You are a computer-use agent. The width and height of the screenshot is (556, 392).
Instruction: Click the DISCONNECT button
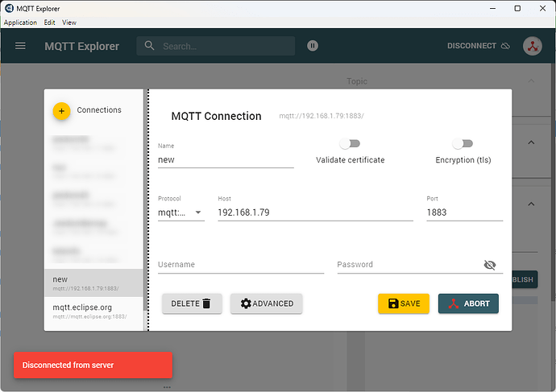pos(479,46)
